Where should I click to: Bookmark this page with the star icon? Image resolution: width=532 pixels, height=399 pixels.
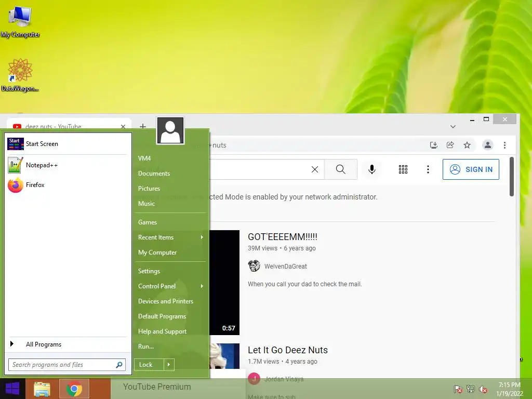point(467,145)
